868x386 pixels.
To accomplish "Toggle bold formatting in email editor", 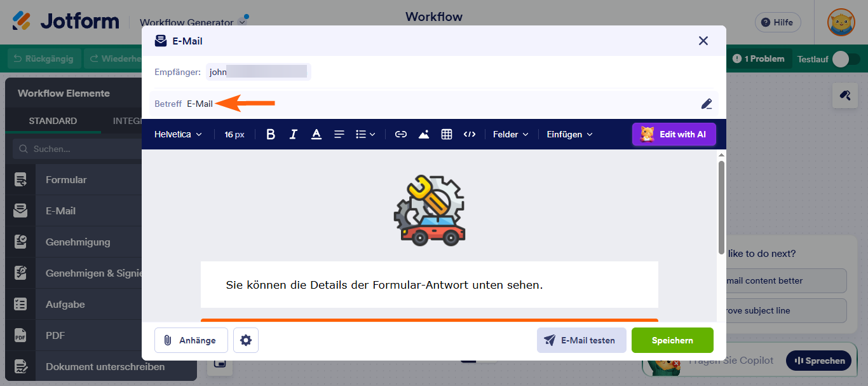I will coord(271,134).
